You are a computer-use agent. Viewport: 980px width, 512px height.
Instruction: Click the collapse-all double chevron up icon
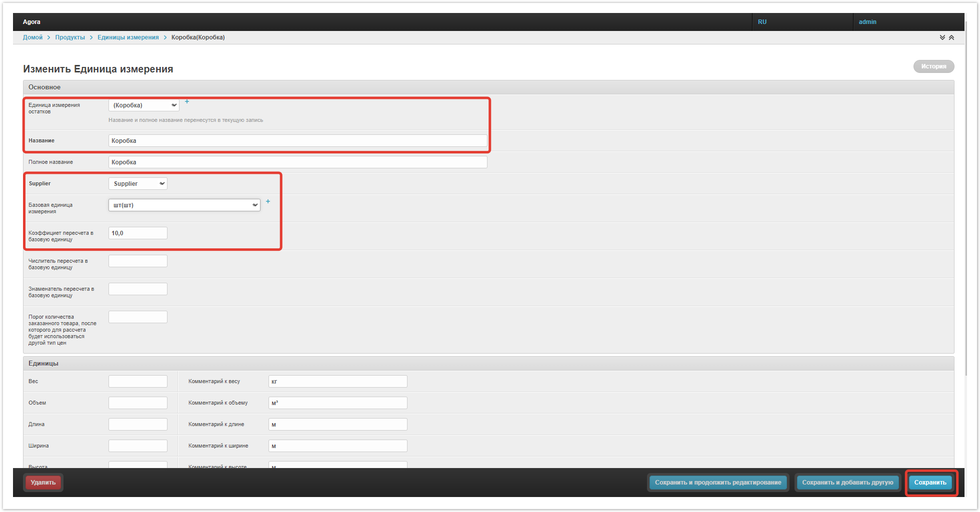click(951, 37)
